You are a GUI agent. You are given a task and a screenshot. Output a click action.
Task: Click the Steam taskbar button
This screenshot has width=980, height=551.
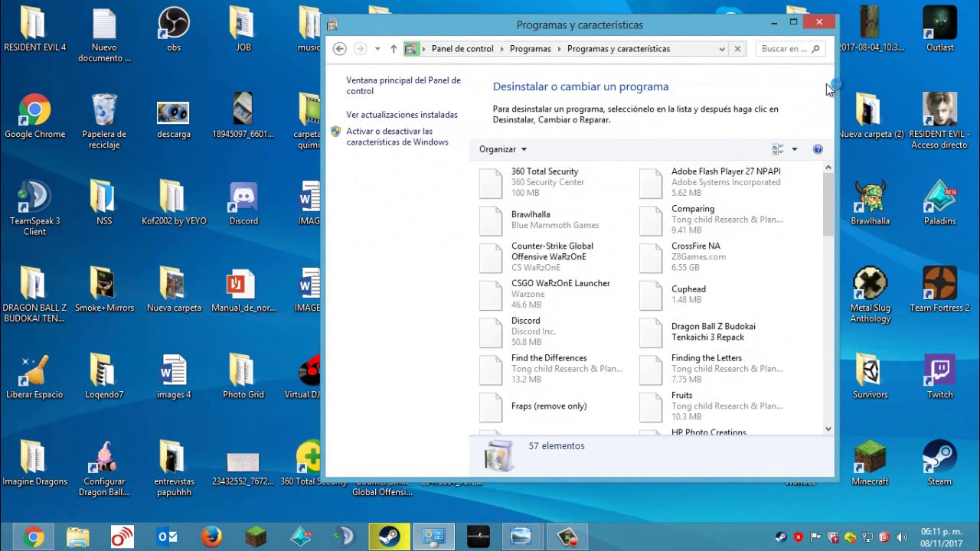click(389, 537)
